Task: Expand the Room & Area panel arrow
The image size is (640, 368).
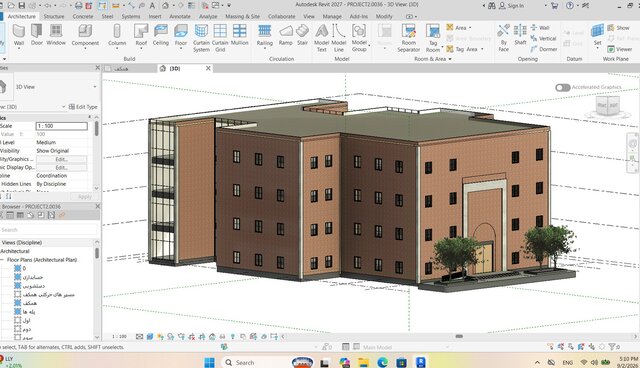Action: click(450, 59)
